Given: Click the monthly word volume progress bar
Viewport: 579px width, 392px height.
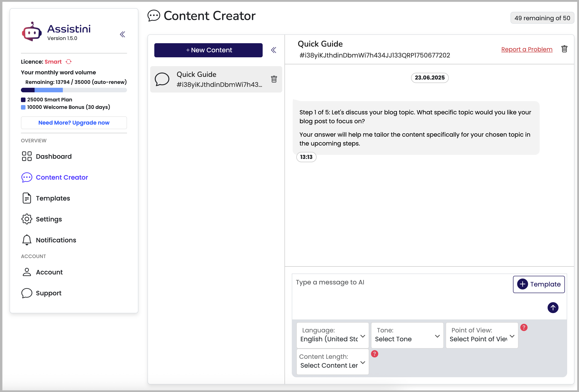Looking at the screenshot, I should (x=74, y=90).
